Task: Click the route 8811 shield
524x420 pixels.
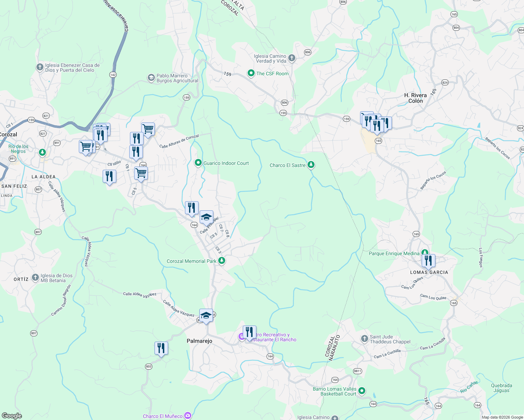Action: tap(357, 371)
